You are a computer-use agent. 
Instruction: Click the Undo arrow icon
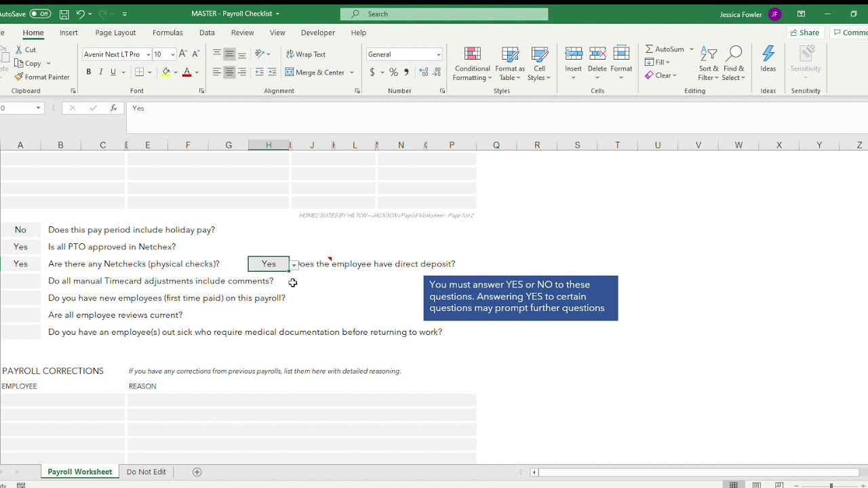coord(81,14)
